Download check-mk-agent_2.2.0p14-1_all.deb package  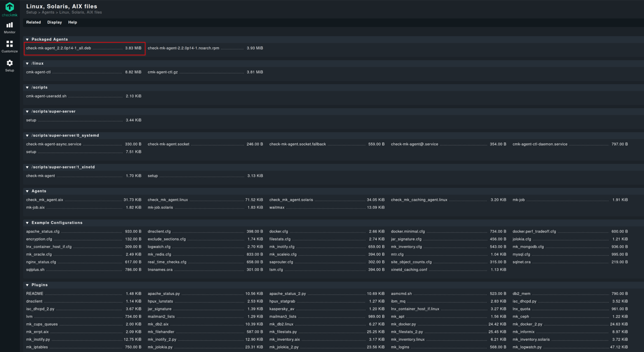click(58, 48)
